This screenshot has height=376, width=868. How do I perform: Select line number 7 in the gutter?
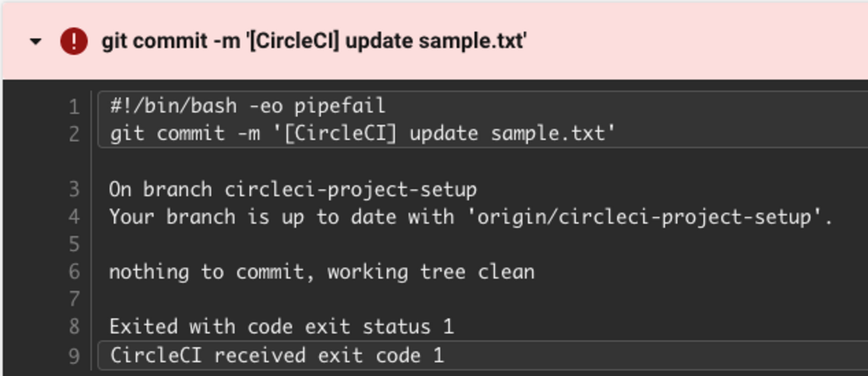[73, 299]
